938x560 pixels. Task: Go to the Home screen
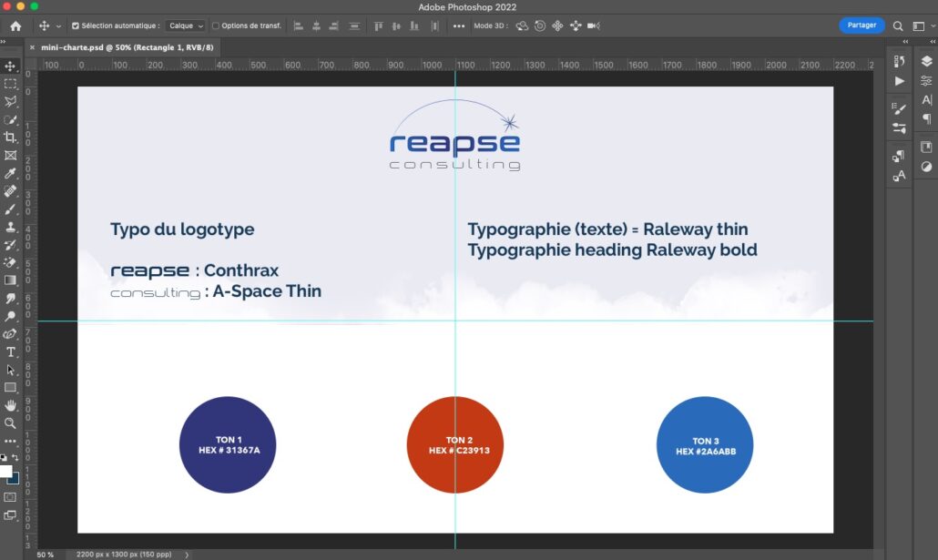tap(15, 25)
